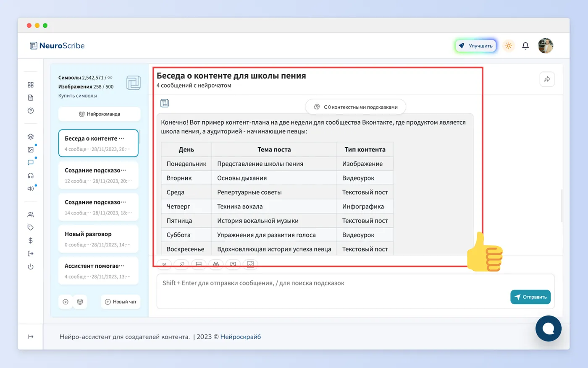The width and height of the screenshot is (588, 368).
Task: Open the share arrow menu for conversation
Action: click(547, 79)
